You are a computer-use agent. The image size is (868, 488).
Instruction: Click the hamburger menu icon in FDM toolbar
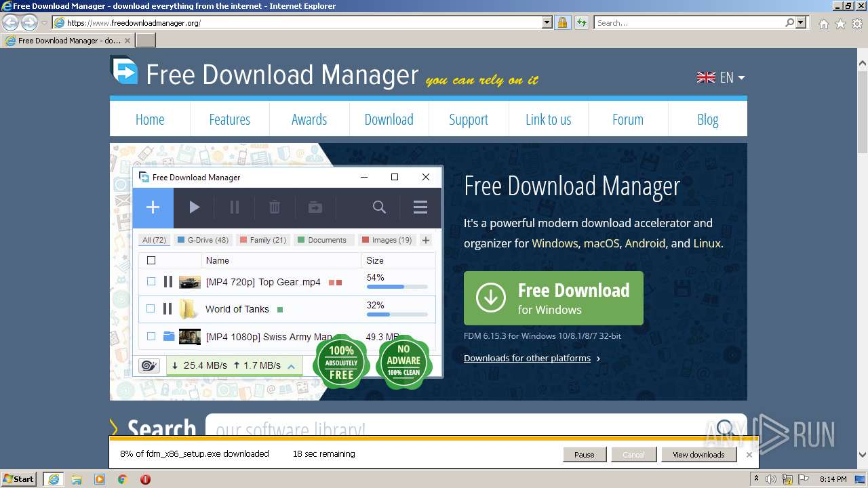tap(420, 207)
